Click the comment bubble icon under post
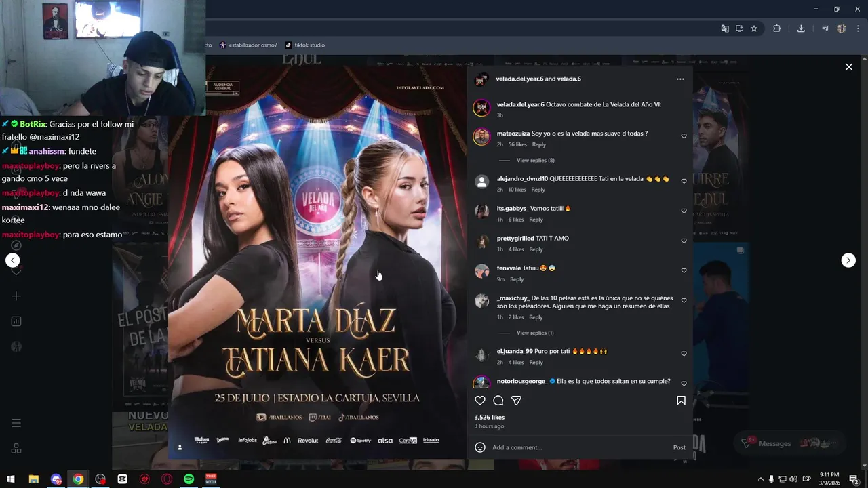The image size is (868, 488). pos(498,401)
